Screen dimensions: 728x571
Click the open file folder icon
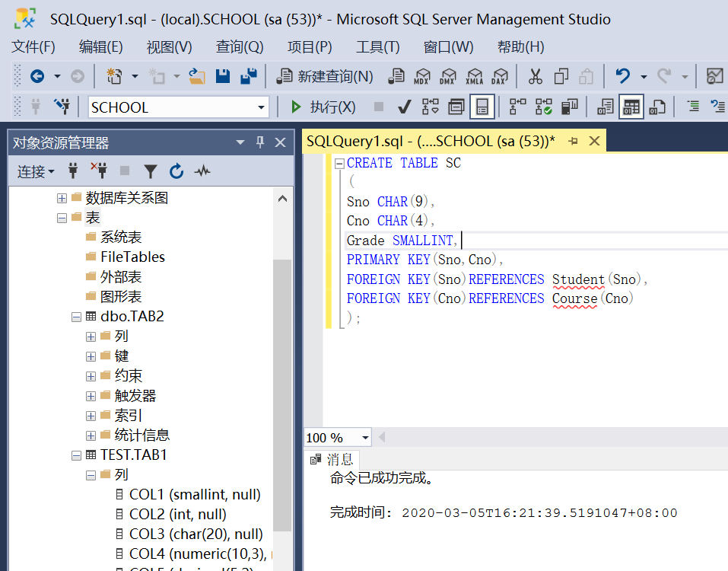197,75
